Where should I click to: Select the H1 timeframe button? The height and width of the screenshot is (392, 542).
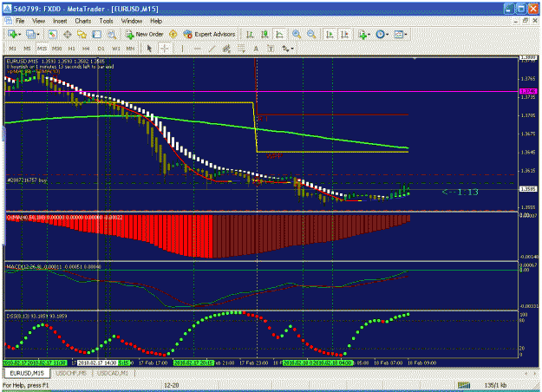tap(71, 49)
